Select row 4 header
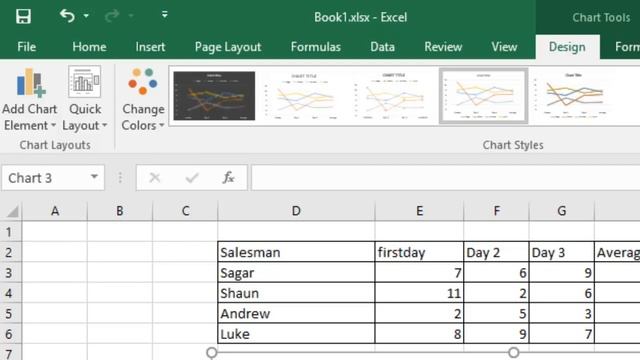The width and height of the screenshot is (640, 360). 11,293
